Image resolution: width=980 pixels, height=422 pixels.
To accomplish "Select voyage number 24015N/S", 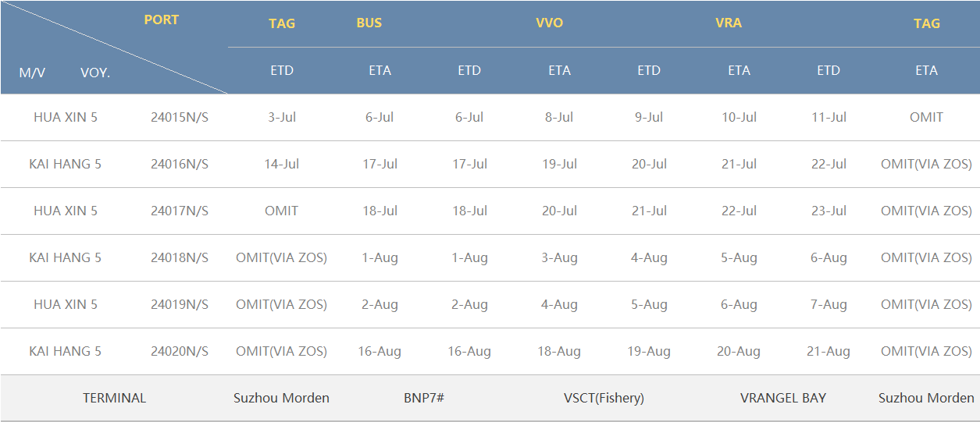I will (180, 117).
